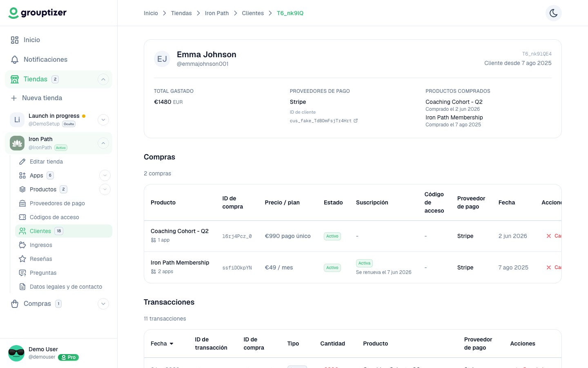This screenshot has width=588, height=368.
Task: Click the 2 apps icon under Iron Path Membership
Action: click(154, 272)
